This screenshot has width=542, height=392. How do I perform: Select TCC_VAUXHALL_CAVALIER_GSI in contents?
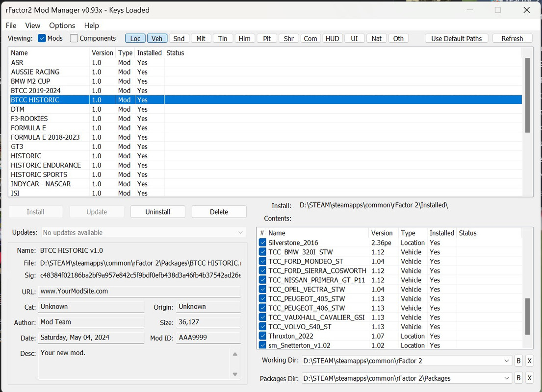(x=390, y=317)
